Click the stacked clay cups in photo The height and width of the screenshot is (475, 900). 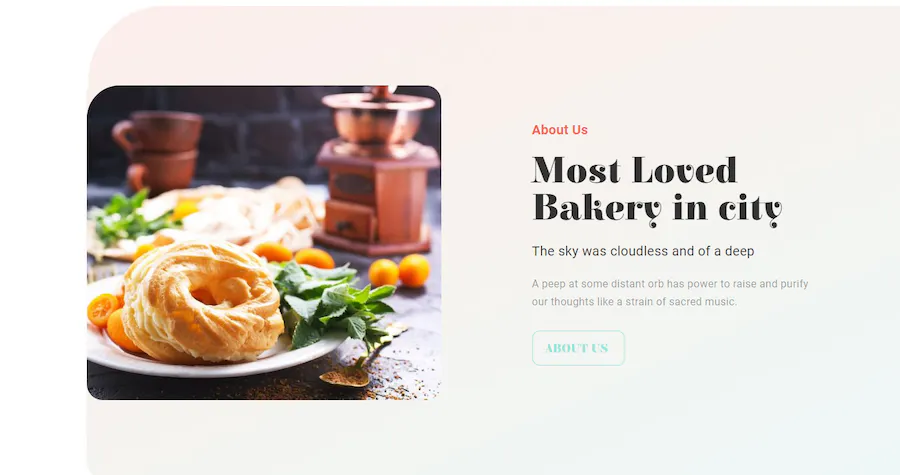(158, 150)
